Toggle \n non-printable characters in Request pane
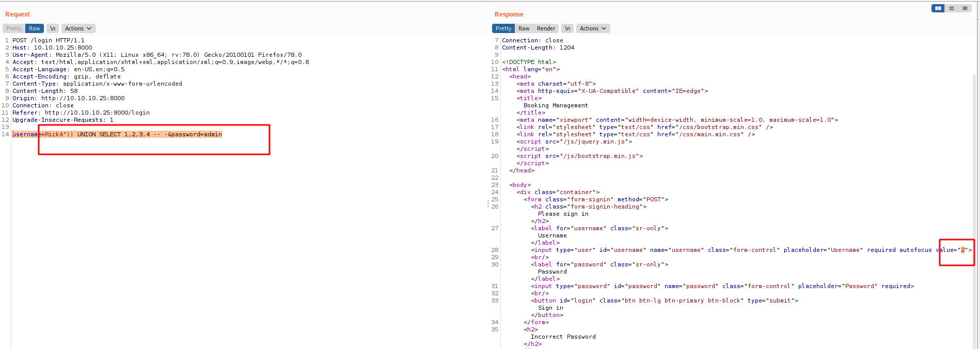The width and height of the screenshot is (980, 349). pyautogui.click(x=53, y=28)
